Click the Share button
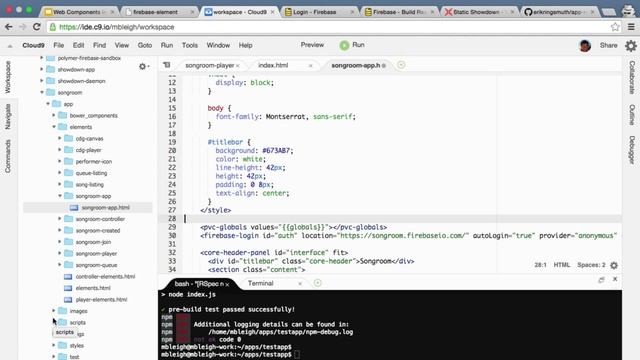640x360 pixels. click(608, 45)
